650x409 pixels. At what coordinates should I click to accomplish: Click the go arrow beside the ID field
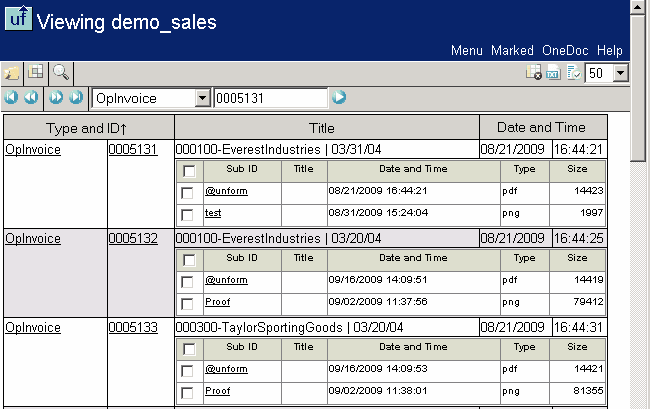click(339, 98)
